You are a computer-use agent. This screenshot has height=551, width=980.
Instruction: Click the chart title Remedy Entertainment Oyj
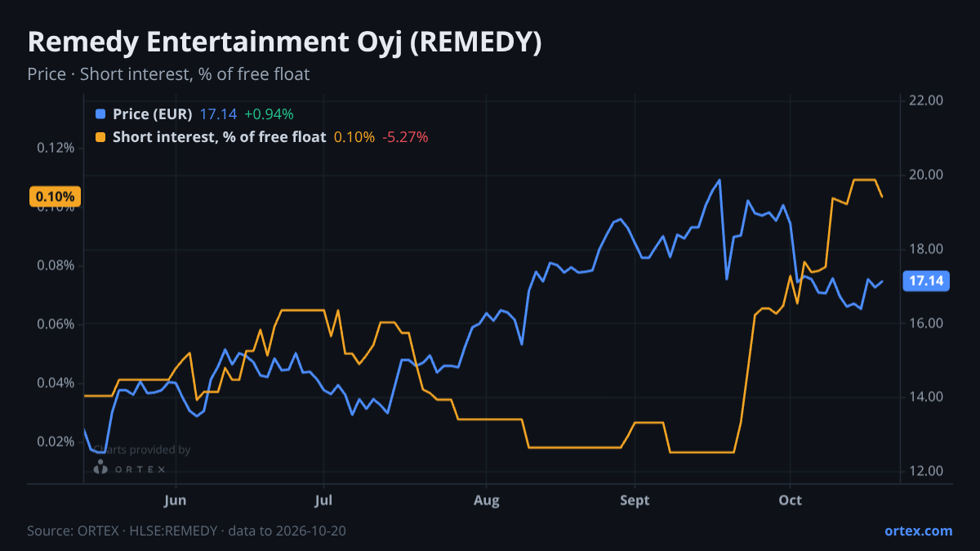pos(284,42)
